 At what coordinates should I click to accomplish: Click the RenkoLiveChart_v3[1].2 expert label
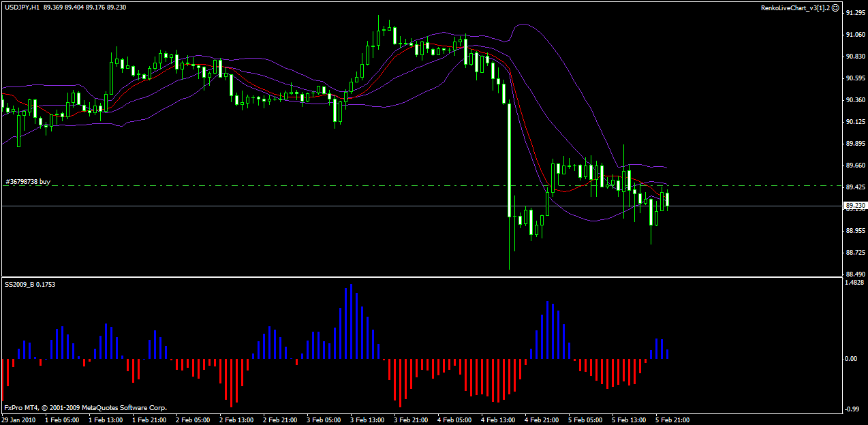(795, 7)
